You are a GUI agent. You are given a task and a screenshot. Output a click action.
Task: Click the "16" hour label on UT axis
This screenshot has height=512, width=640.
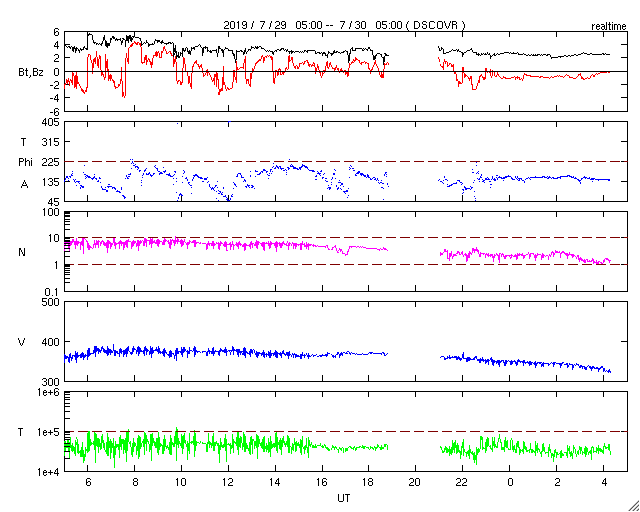coord(322,482)
